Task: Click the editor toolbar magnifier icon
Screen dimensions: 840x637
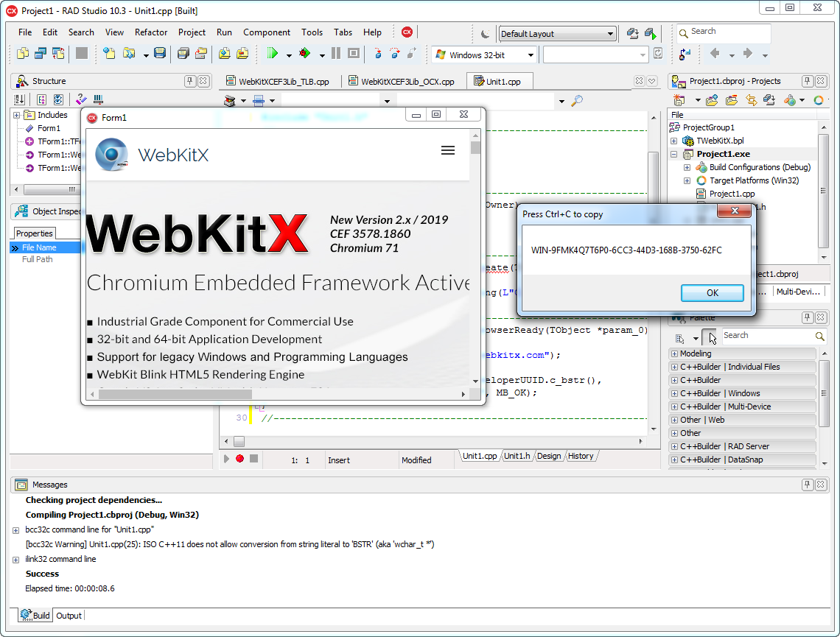Action: click(x=577, y=101)
